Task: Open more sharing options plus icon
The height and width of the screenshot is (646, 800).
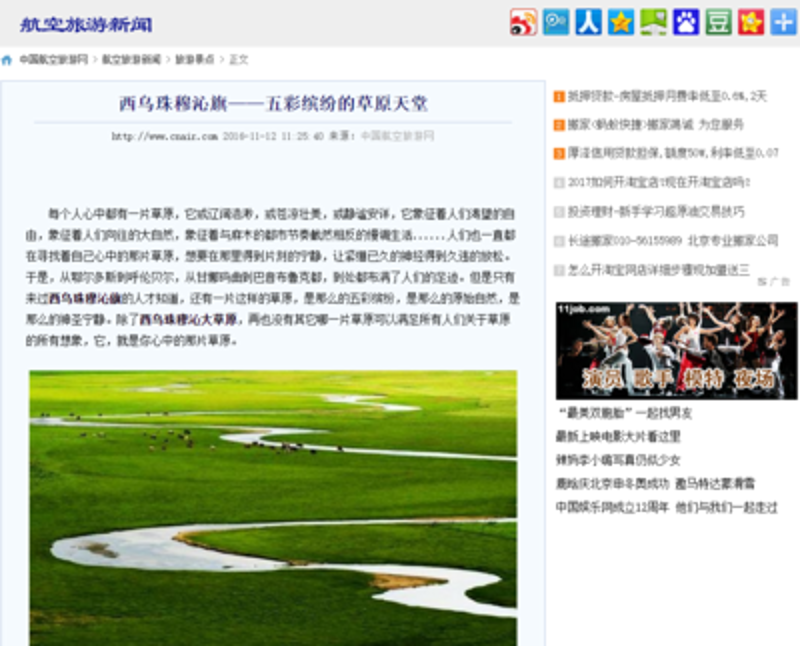Action: (783, 22)
